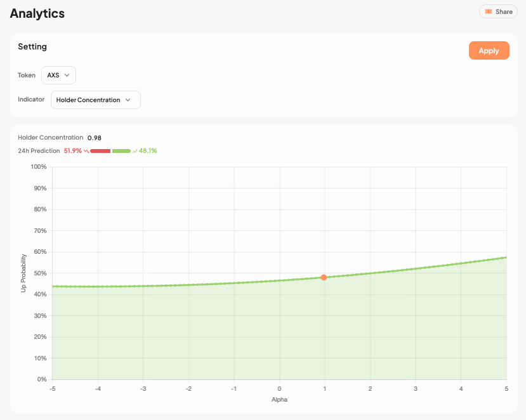Click the orange Share icon
Screen dimensions: 526x420
(488, 12)
